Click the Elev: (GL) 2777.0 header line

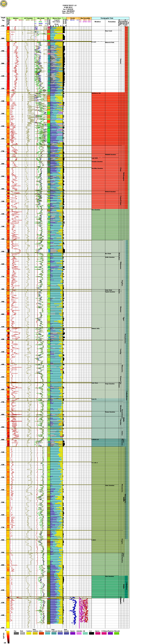click(68, 13)
